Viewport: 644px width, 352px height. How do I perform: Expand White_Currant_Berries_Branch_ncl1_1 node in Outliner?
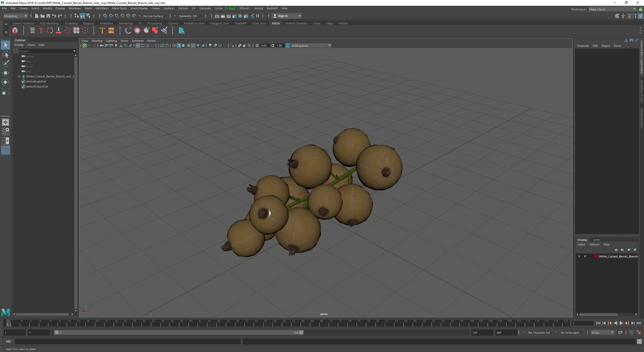(19, 76)
